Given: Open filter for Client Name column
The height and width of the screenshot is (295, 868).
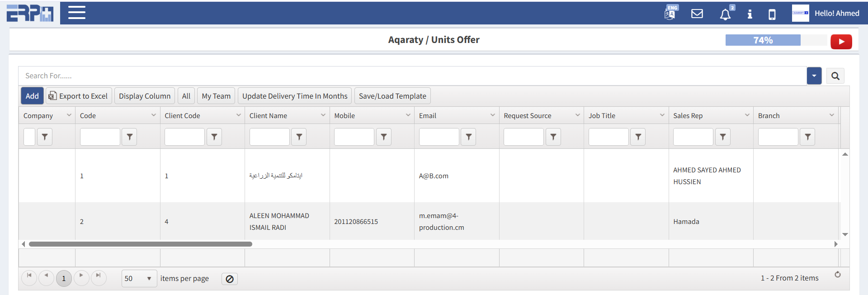Looking at the screenshot, I should 299,137.
